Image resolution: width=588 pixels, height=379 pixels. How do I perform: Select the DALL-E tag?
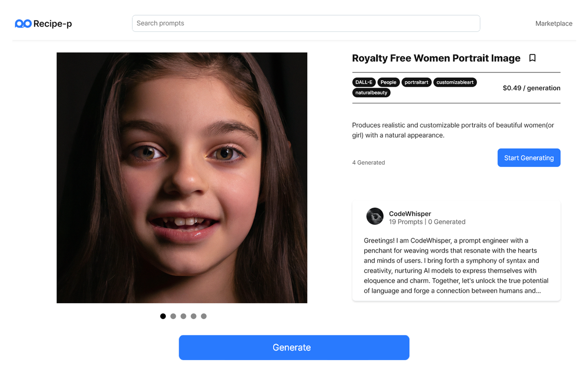(x=364, y=82)
